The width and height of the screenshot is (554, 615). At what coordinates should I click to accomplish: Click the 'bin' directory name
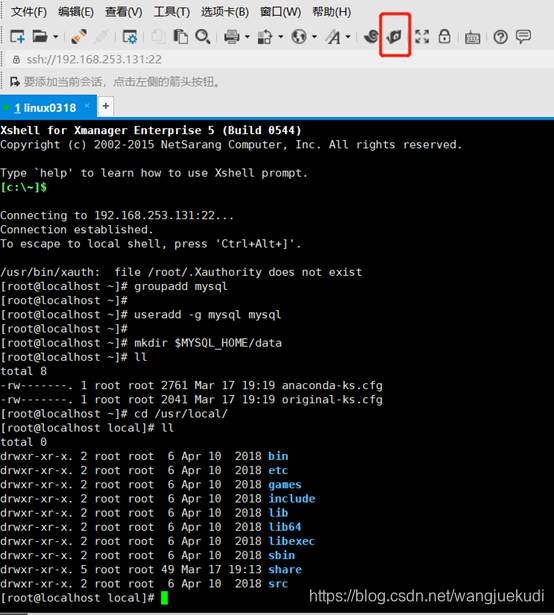tap(278, 456)
